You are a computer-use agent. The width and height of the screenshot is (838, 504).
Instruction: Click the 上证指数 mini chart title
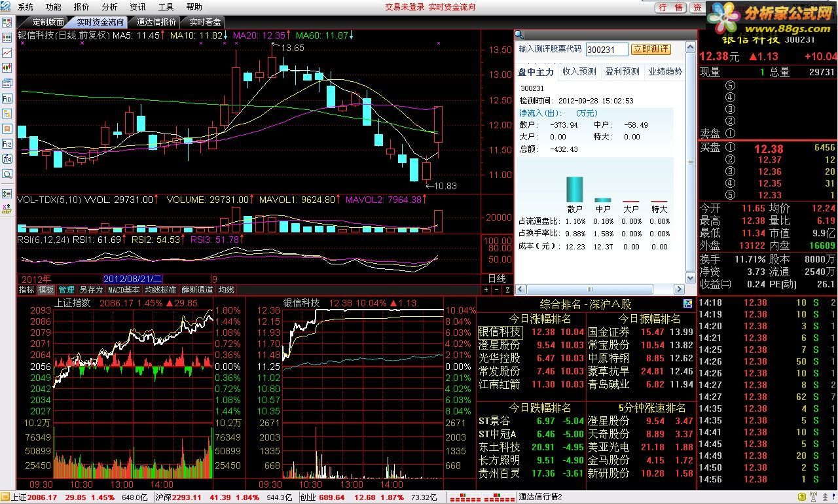pyautogui.click(x=72, y=303)
